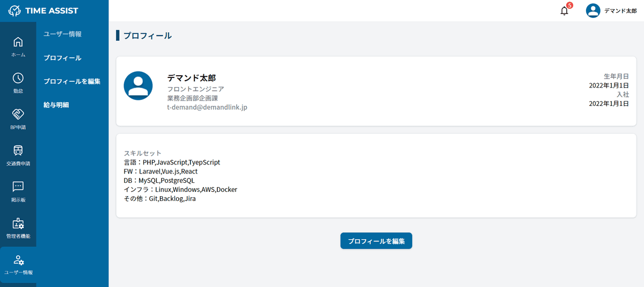Click the FW：Laravel,Vue.js,React line

point(160,171)
